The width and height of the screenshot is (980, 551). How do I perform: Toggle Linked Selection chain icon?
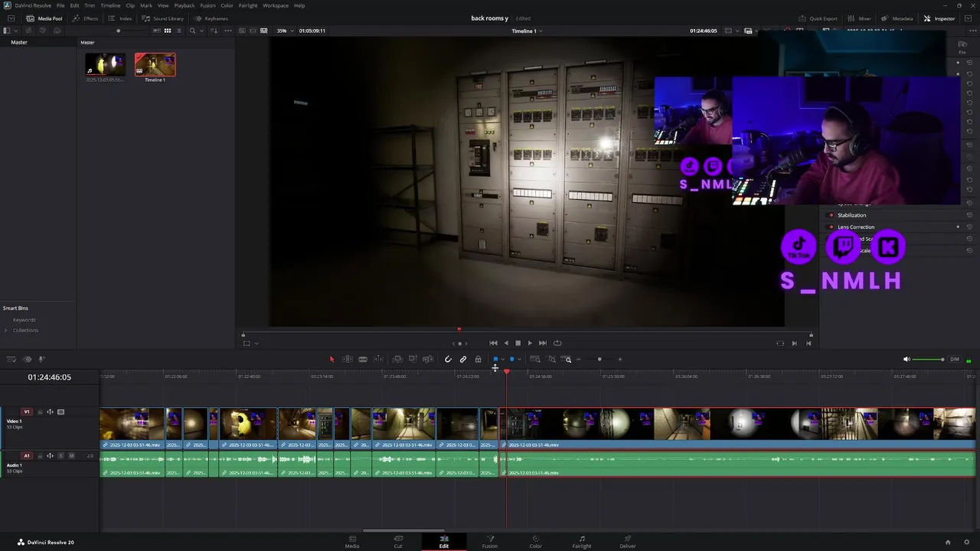(x=462, y=359)
